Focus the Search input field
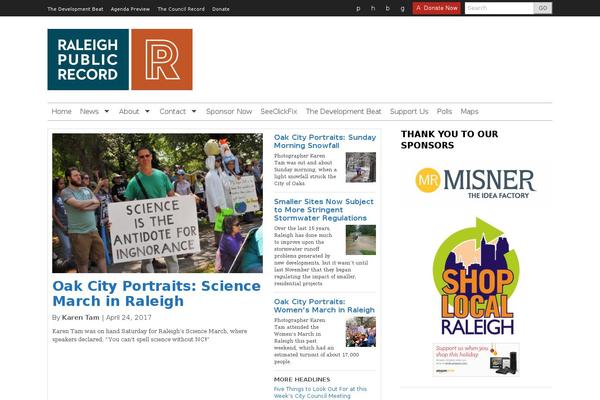The image size is (600, 400). click(x=499, y=8)
